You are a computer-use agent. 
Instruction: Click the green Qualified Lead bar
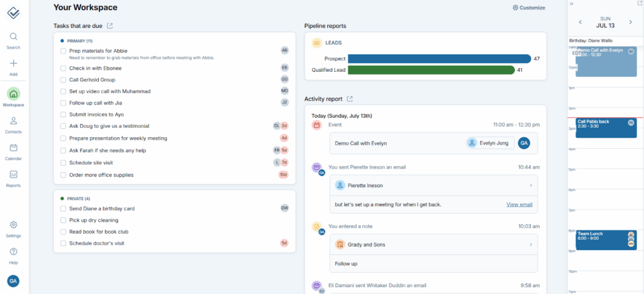(431, 70)
